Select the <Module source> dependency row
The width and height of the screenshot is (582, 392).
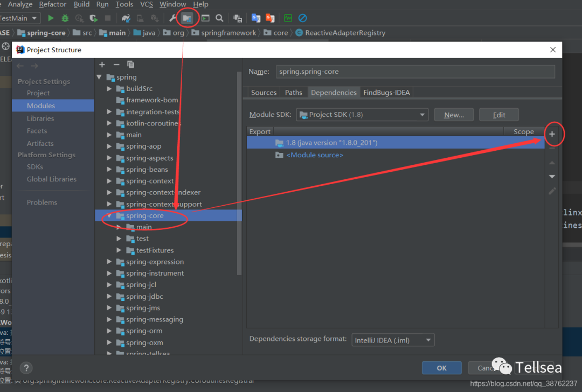(396, 155)
